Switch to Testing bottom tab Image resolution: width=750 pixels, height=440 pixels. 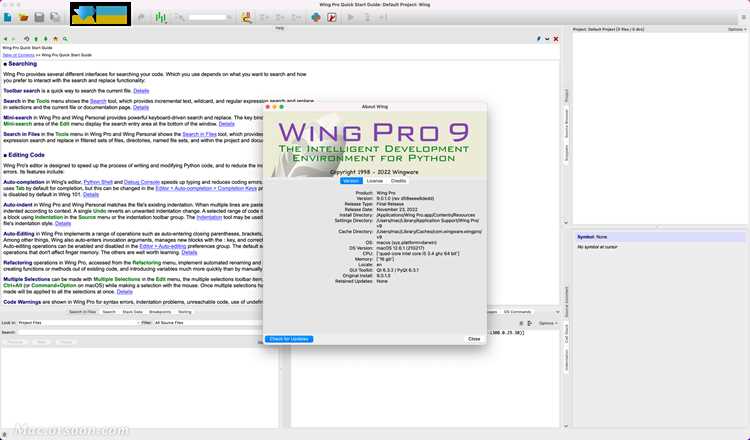185,312
